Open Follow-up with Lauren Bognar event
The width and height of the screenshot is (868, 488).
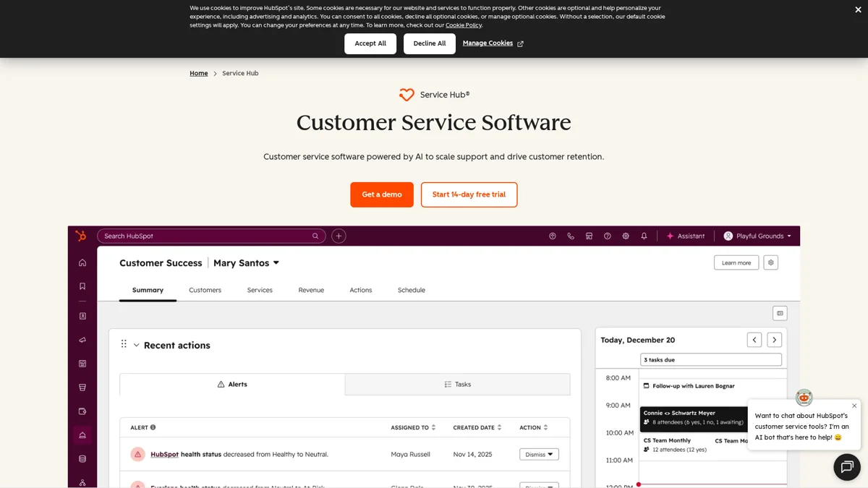pyautogui.click(x=689, y=385)
